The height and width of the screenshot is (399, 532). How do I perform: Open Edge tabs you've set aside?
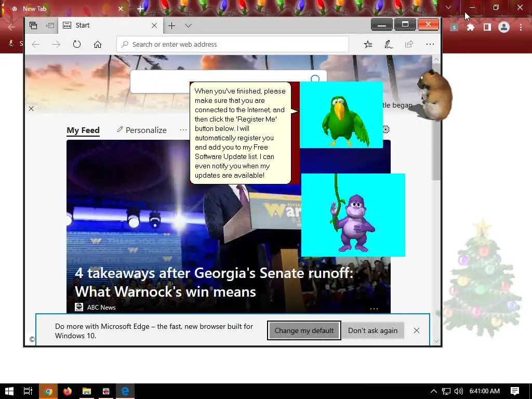coord(33,25)
